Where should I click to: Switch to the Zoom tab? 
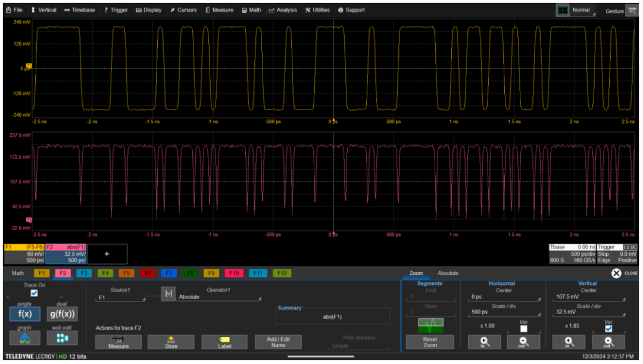tap(416, 273)
